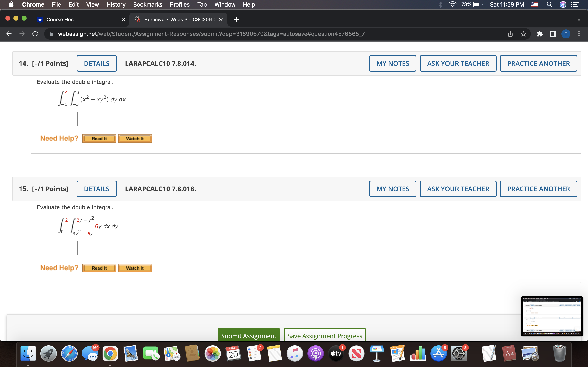The width and height of the screenshot is (588, 367).
Task: Click the answer box for question 14
Action: click(x=57, y=118)
